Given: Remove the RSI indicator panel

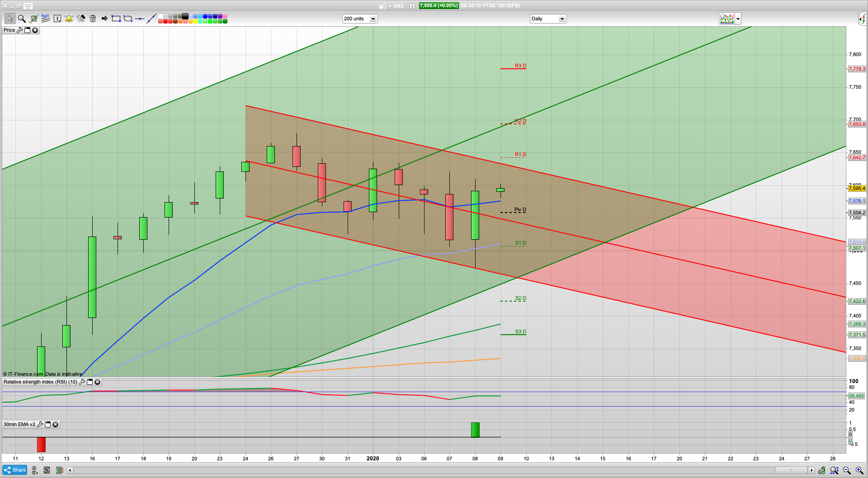Looking at the screenshot, I should point(97,382).
